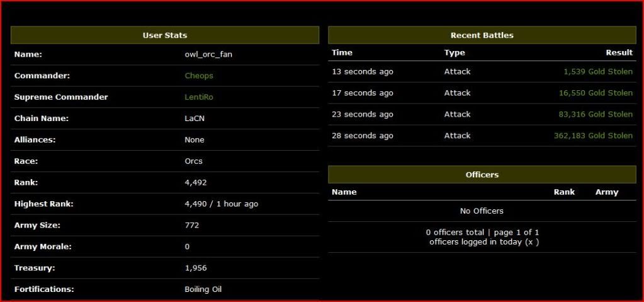Screen dimensions: 644x302
Task: Click the Officers panel header
Action: coord(482,175)
